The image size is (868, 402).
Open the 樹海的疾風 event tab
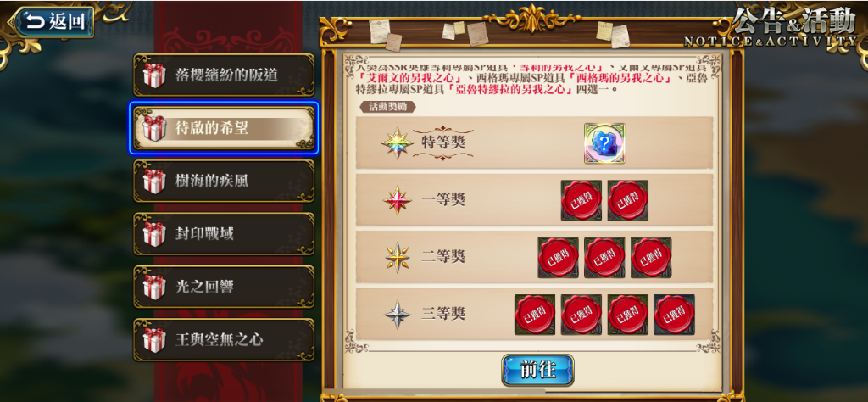pyautogui.click(x=224, y=181)
